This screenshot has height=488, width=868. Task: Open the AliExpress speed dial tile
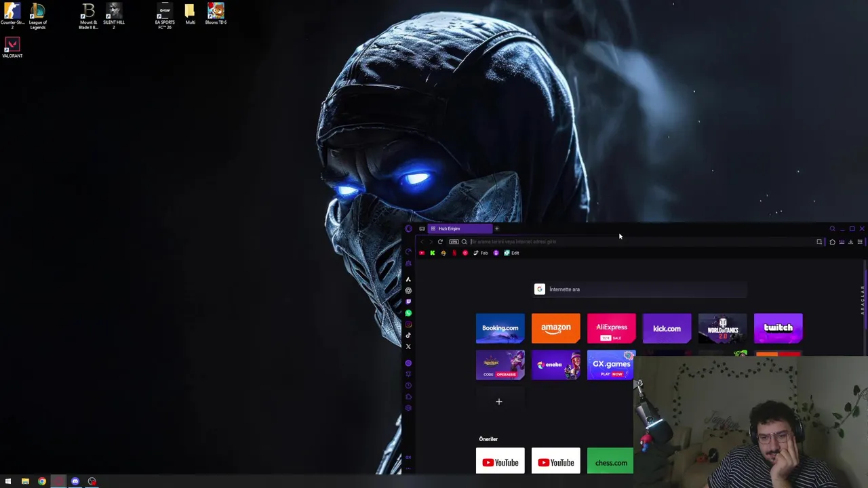tap(612, 328)
